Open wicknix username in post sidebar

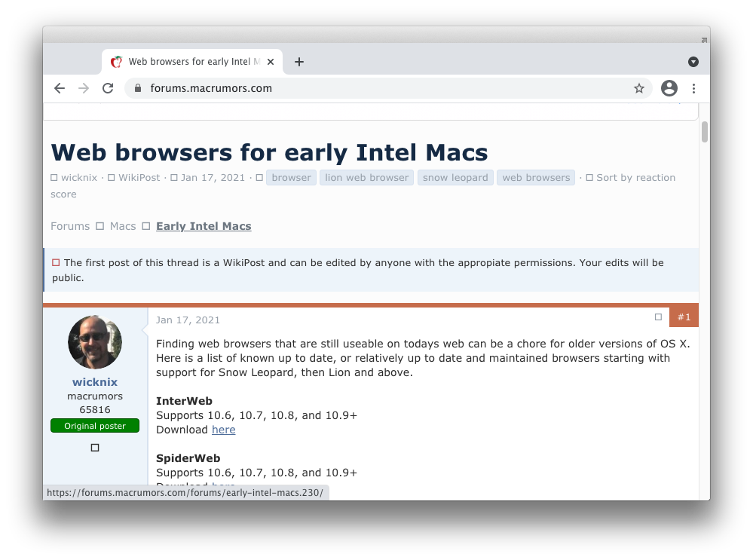pos(95,382)
